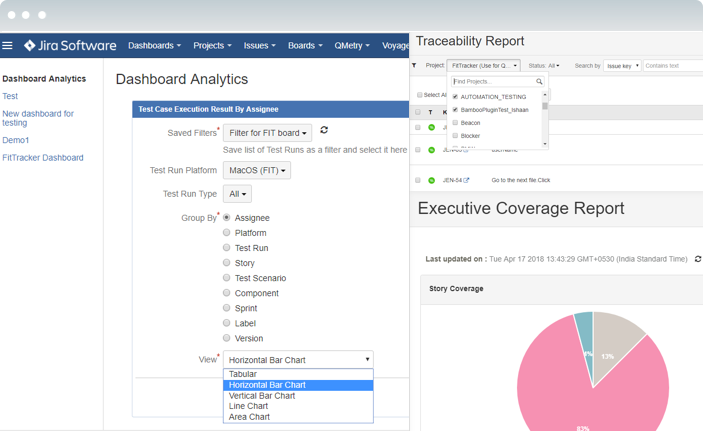
Task: Tick the Select All checkbox
Action: click(420, 95)
